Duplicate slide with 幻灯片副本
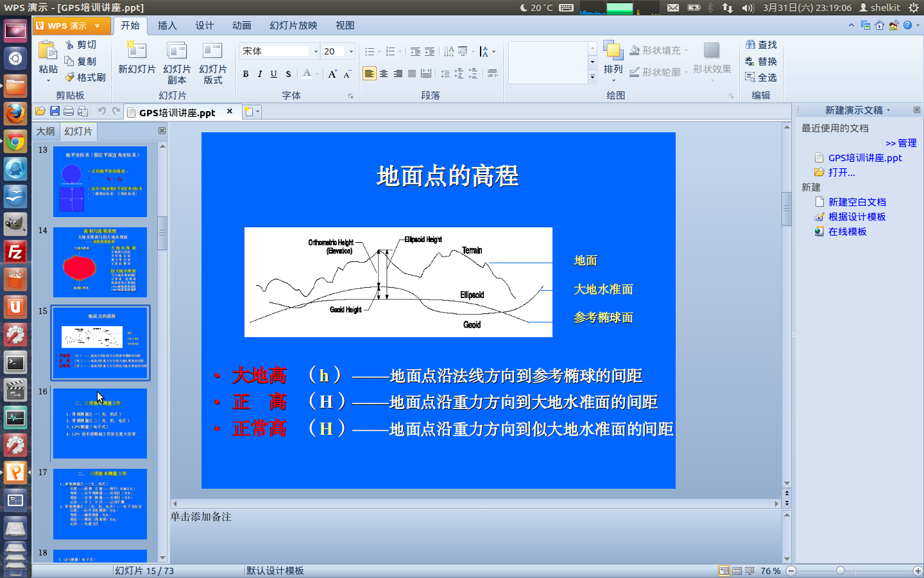Image resolution: width=924 pixels, height=578 pixels. tap(176, 63)
